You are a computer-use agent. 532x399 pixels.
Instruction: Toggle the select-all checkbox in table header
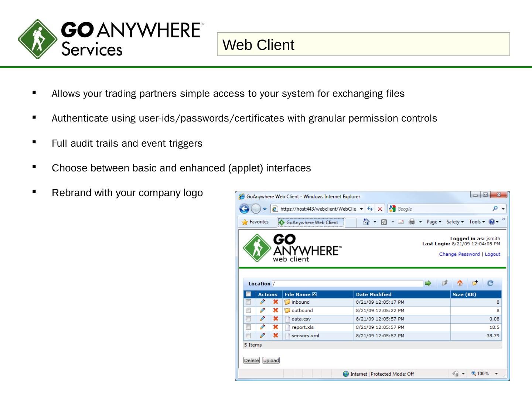[x=249, y=294]
